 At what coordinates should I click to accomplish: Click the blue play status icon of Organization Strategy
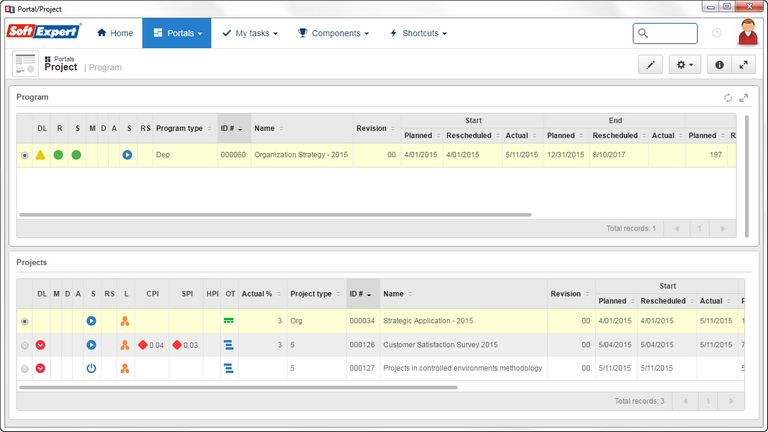pos(127,155)
